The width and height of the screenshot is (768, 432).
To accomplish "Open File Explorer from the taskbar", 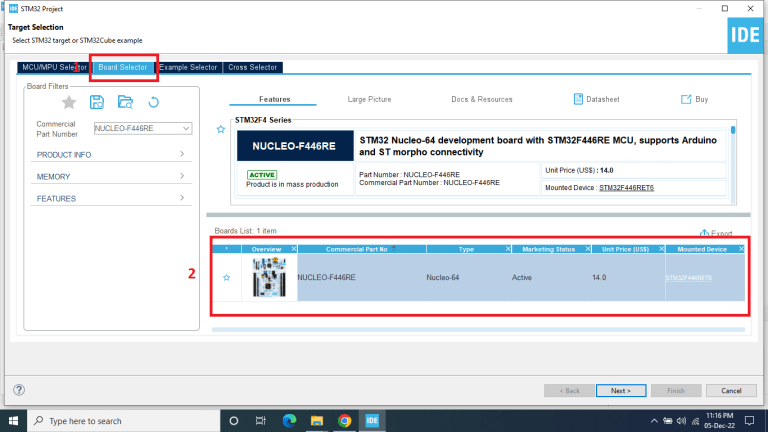I will (317, 421).
